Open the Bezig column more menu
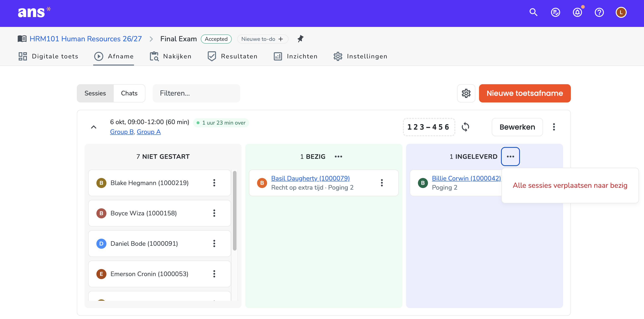Image resolution: width=644 pixels, height=319 pixels. click(338, 157)
